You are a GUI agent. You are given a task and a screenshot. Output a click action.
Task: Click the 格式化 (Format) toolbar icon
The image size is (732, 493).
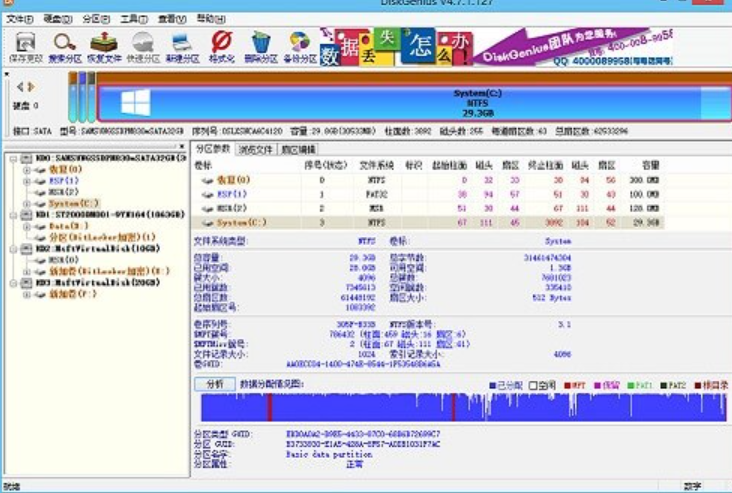(221, 47)
